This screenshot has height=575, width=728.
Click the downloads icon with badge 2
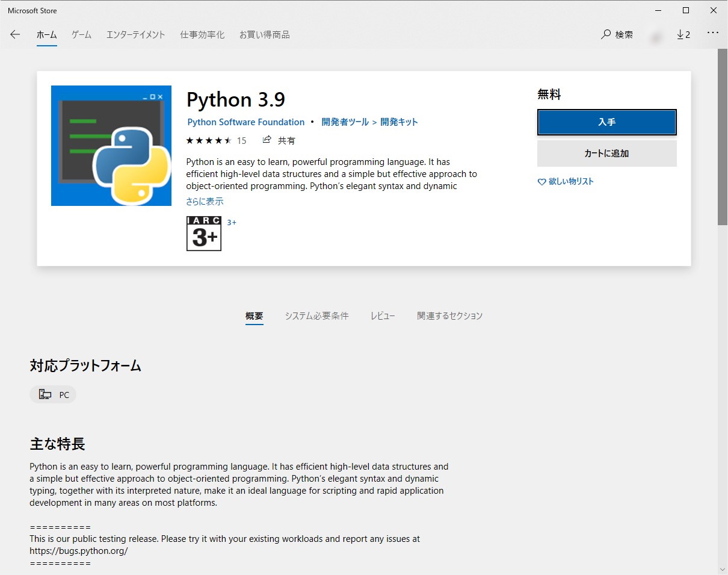(683, 34)
